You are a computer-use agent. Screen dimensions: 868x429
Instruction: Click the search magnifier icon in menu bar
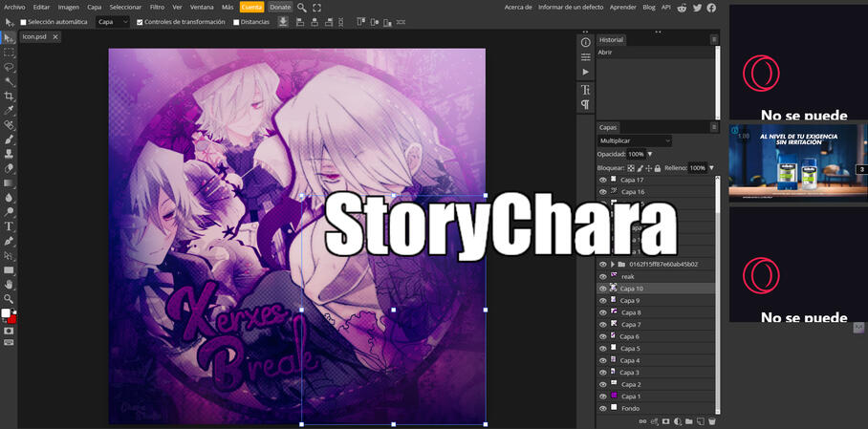tap(302, 8)
